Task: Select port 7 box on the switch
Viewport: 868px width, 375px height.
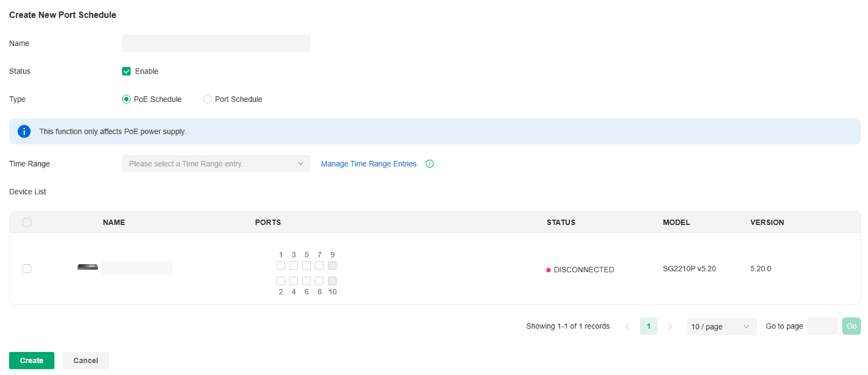Action: point(319,266)
